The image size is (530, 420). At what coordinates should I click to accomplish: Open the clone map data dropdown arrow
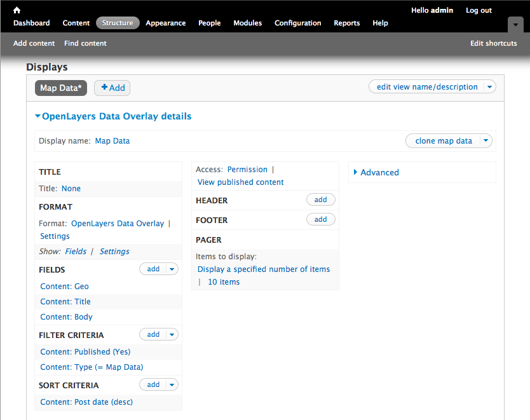(x=485, y=141)
